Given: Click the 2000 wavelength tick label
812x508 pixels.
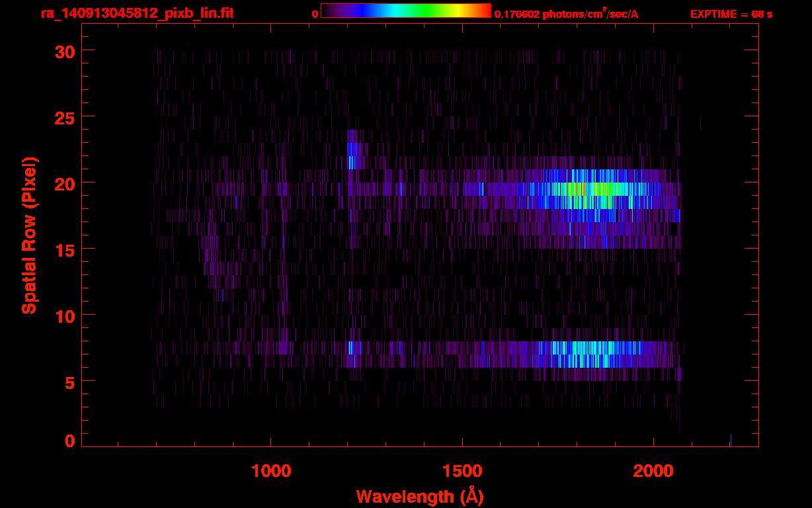Looking at the screenshot, I should (x=653, y=471).
